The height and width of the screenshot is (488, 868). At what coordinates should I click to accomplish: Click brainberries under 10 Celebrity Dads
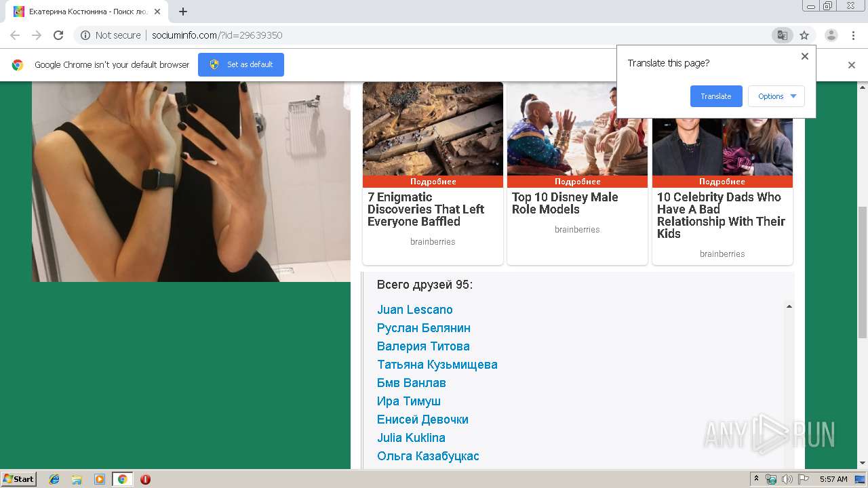point(722,254)
